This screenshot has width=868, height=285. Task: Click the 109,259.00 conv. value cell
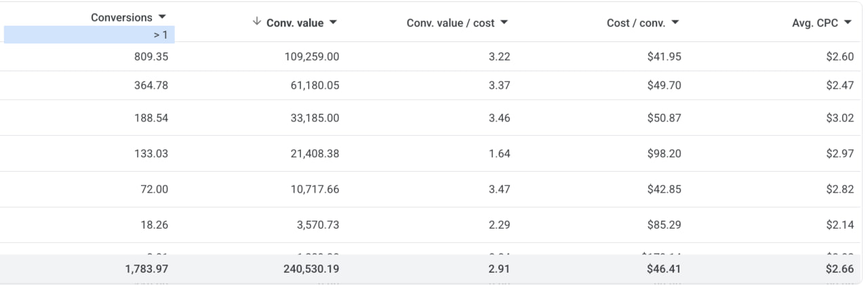[312, 56]
